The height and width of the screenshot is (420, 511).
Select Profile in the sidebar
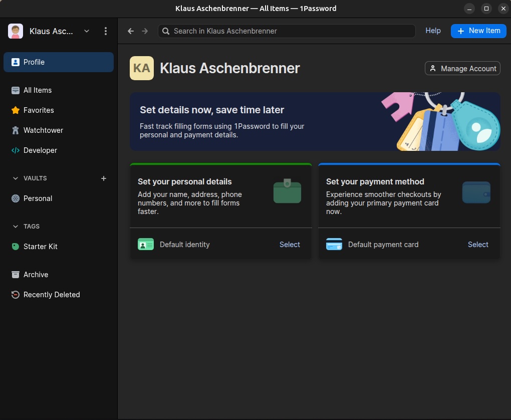tap(59, 62)
